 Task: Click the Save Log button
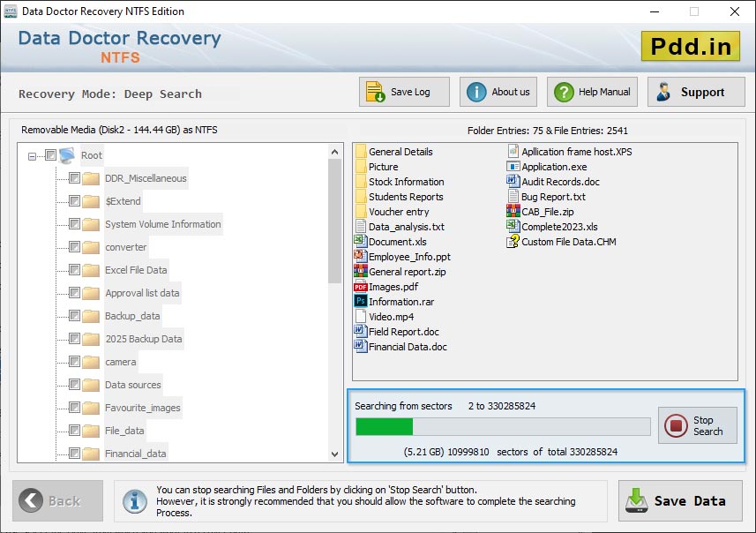click(x=404, y=92)
